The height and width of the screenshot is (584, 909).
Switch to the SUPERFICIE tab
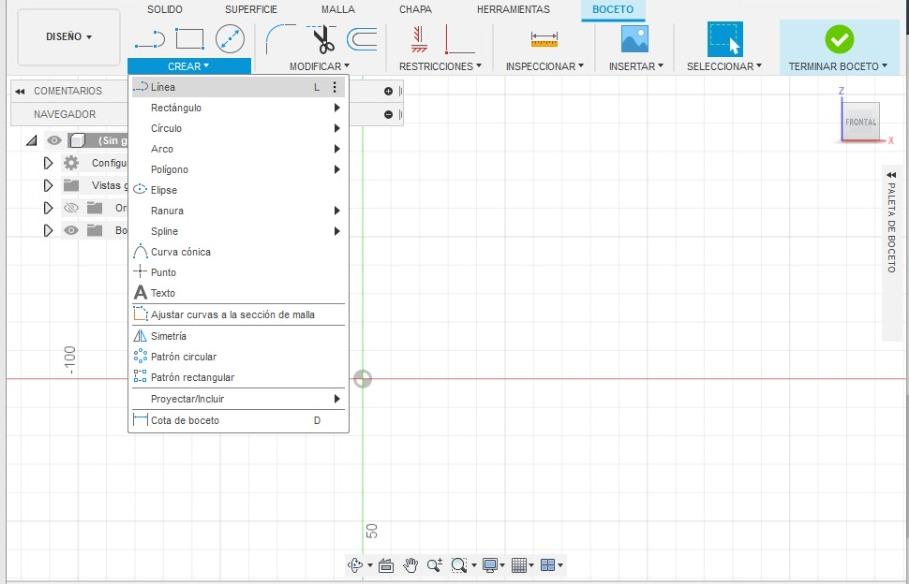coord(251,9)
